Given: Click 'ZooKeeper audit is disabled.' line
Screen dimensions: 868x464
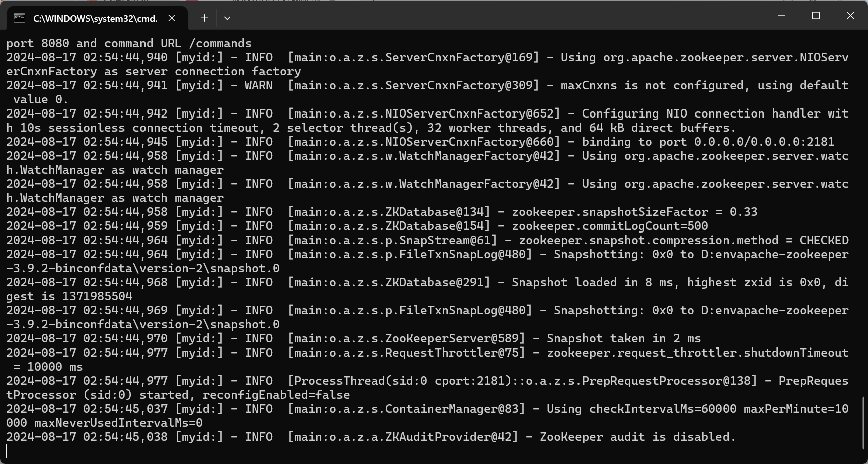Looking at the screenshot, I should [637, 437].
